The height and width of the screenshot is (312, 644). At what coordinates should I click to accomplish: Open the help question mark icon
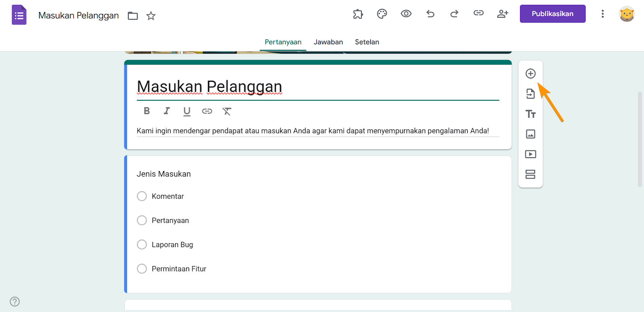coord(15,302)
